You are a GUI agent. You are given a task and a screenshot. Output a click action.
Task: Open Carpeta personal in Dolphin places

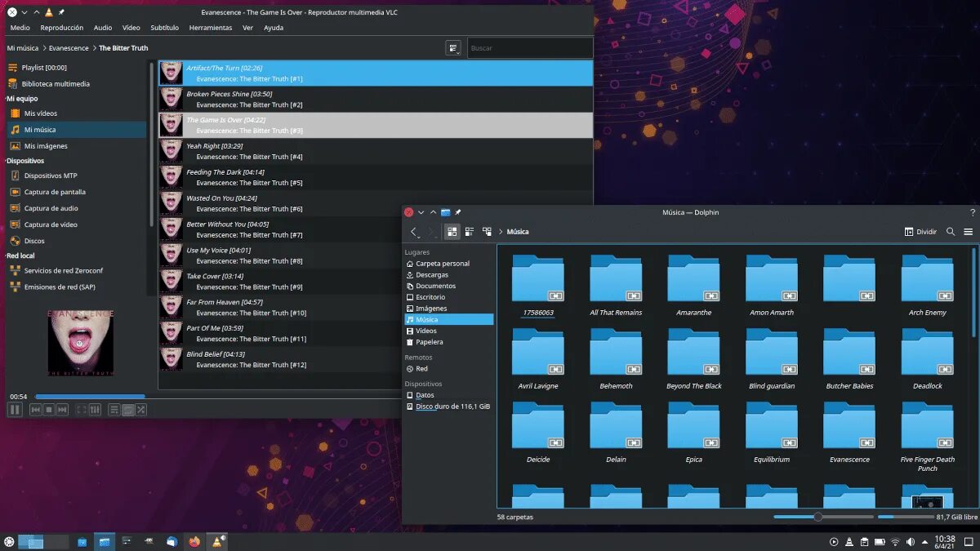[448, 264]
